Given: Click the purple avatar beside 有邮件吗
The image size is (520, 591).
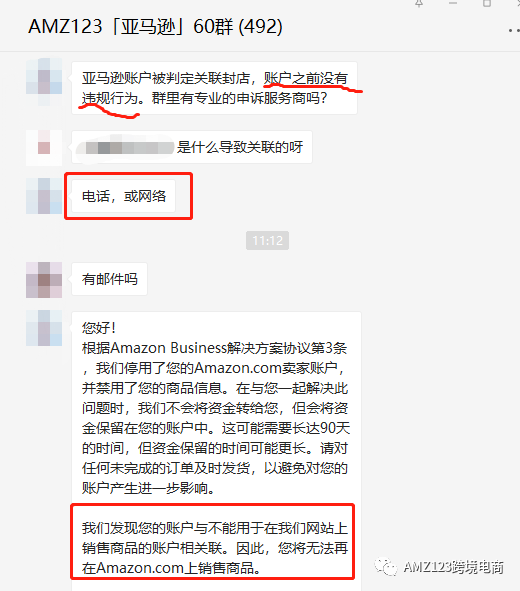Looking at the screenshot, I should pos(44,280).
